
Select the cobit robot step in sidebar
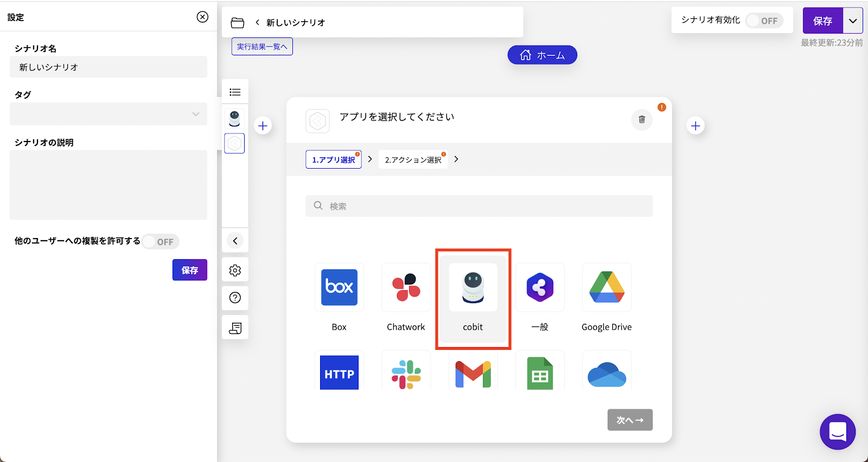click(x=234, y=118)
